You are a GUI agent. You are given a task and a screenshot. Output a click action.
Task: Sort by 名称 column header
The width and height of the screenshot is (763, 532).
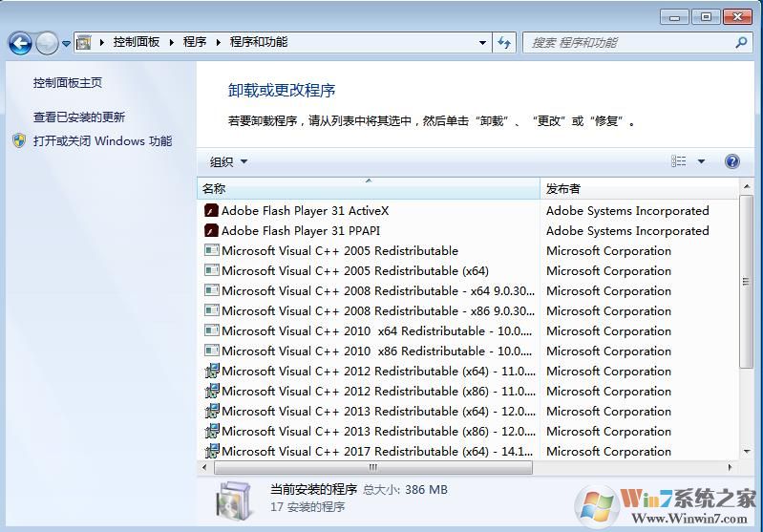pos(369,188)
